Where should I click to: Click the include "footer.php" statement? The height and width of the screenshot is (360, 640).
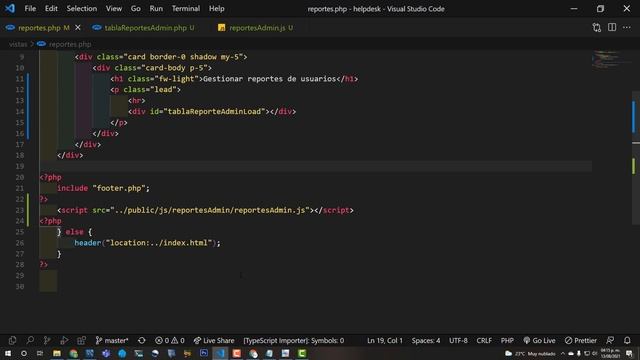[103, 188]
